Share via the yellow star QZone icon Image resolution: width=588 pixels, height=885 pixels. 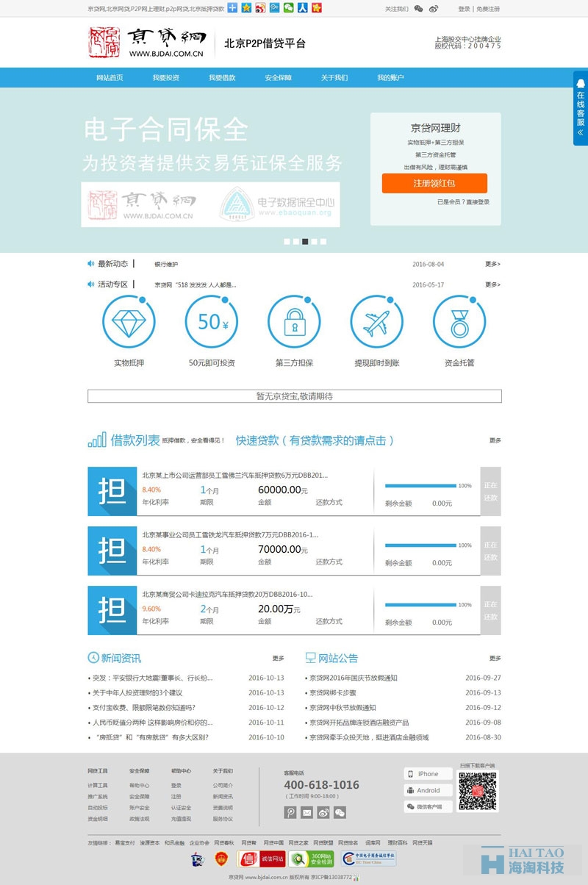246,8
